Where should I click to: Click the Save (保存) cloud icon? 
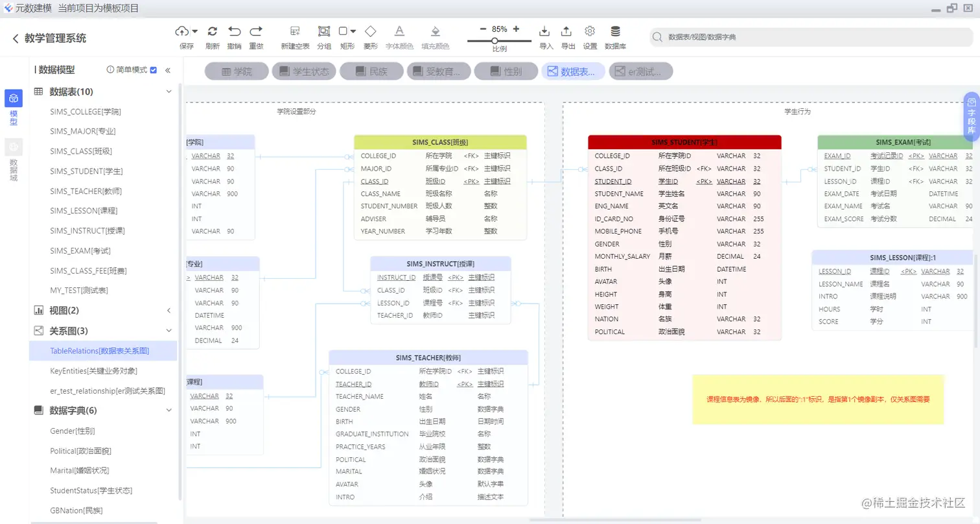pyautogui.click(x=183, y=30)
